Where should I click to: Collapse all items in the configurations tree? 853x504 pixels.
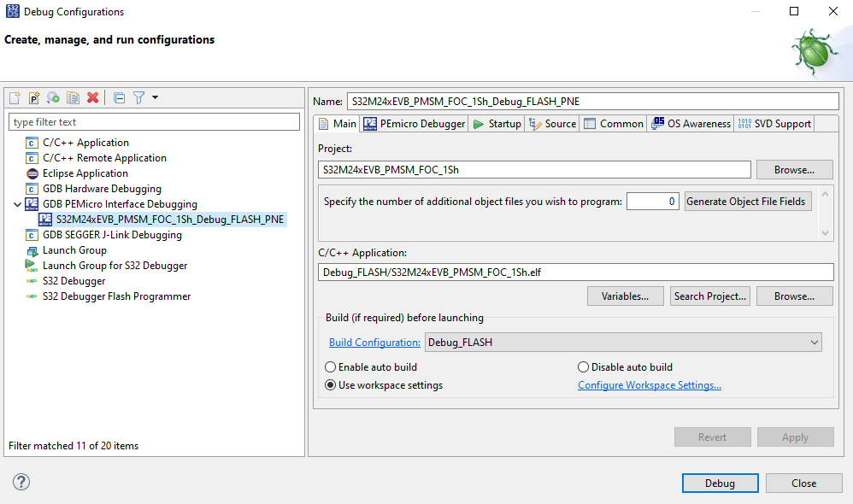pos(119,97)
